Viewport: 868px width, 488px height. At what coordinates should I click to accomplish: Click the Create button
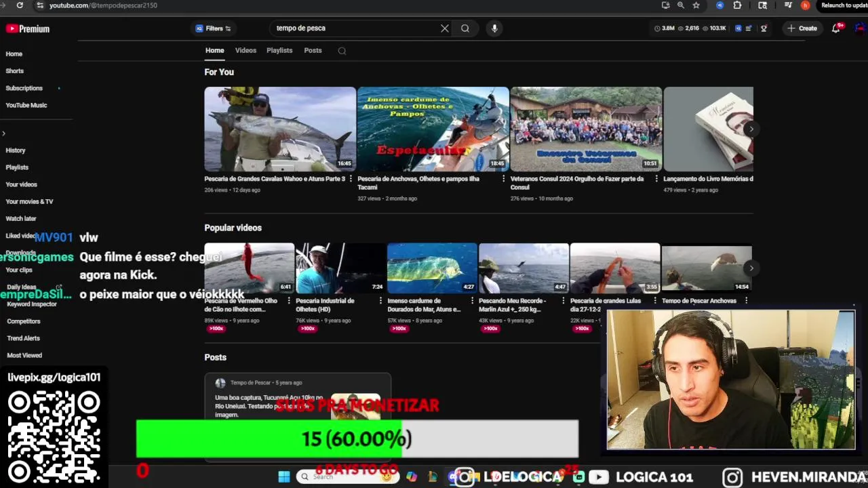point(802,28)
